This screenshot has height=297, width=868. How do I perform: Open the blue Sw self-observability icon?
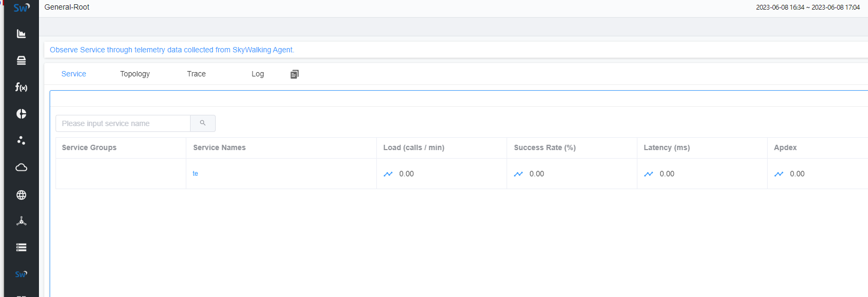tap(21, 274)
